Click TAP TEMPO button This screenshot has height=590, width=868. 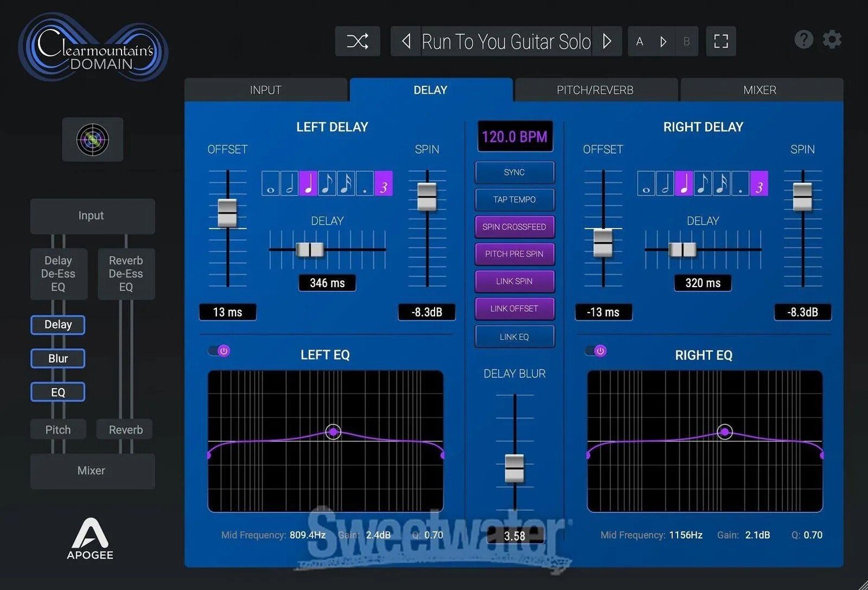point(514,200)
